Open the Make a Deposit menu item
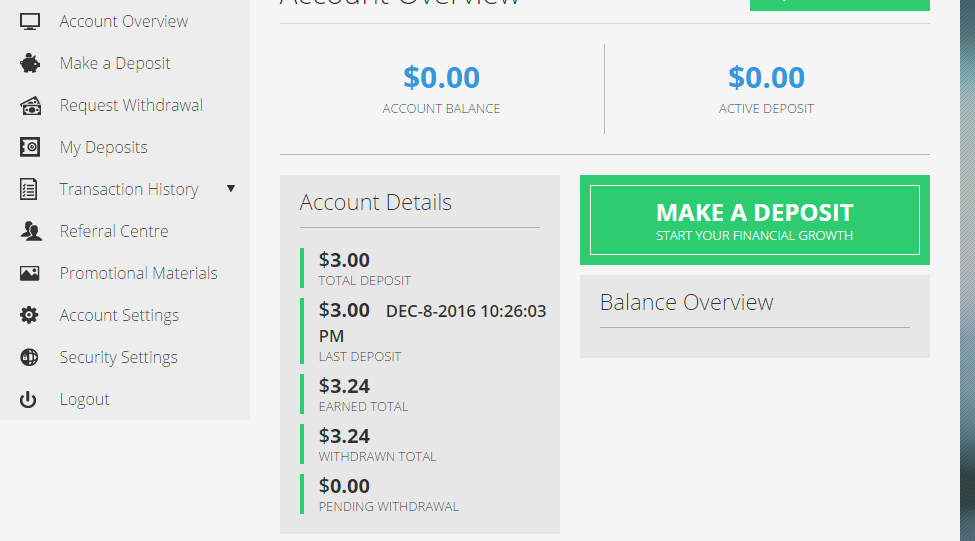The image size is (975, 541). [x=115, y=63]
